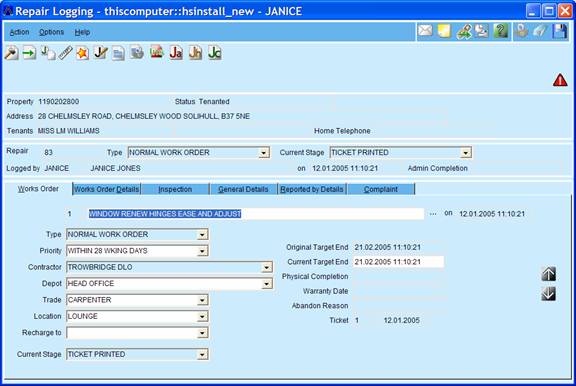Expand the Trade dropdown showing CARPENTER
The image size is (576, 386).
(202, 300)
